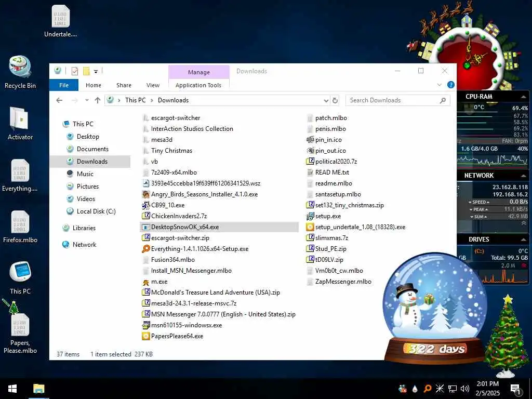Screen dimensions: 532x399
Task: Select the PapersPlease64.exe file icon
Action: pyautogui.click(x=146, y=336)
